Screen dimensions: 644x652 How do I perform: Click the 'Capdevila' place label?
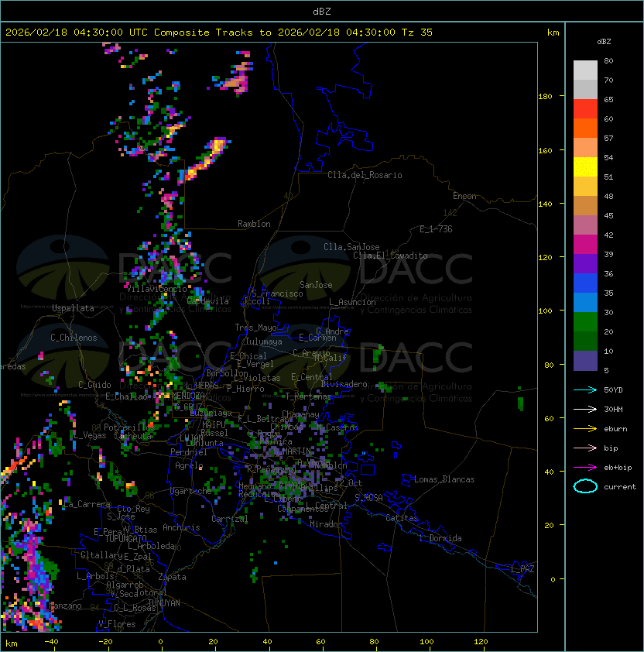point(207,301)
